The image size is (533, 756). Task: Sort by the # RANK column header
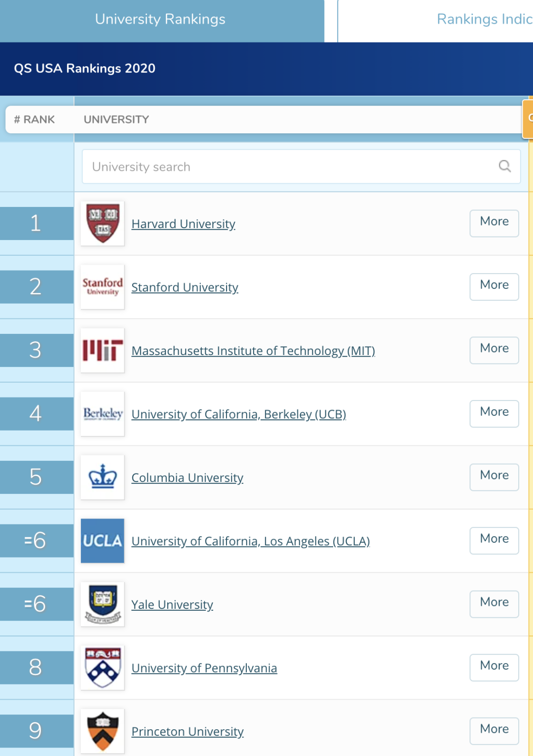pos(35,119)
